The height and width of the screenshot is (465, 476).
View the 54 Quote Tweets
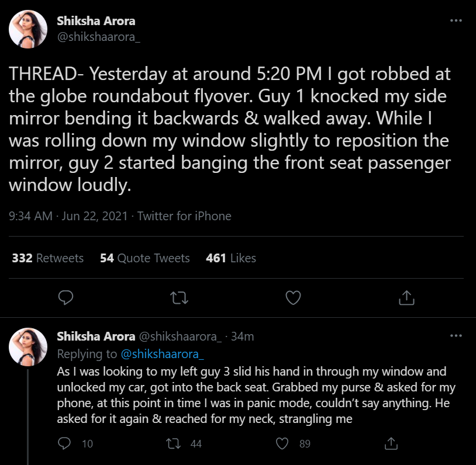tap(144, 258)
